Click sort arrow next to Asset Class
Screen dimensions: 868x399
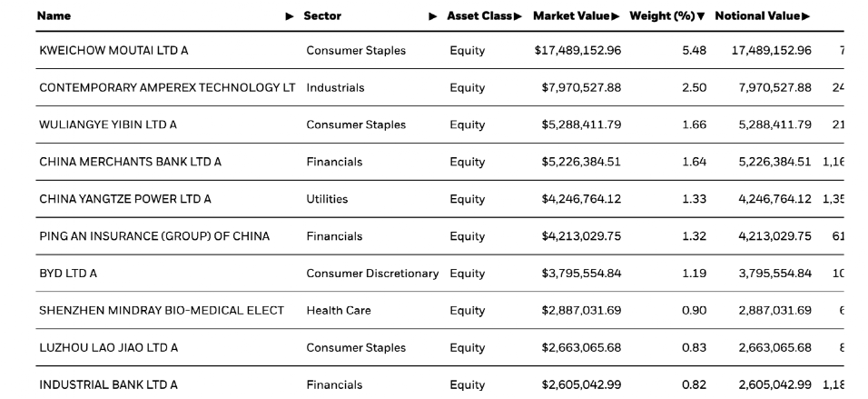click(518, 16)
